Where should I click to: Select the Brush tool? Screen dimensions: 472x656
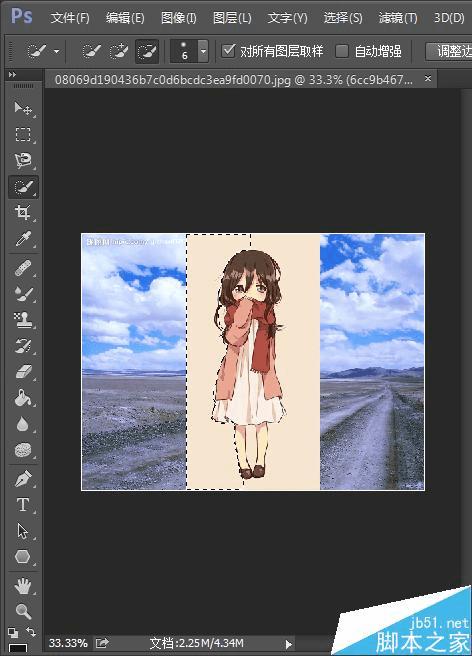23,294
